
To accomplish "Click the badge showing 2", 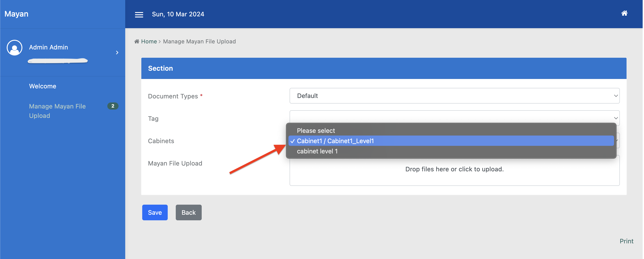I will pos(113,106).
